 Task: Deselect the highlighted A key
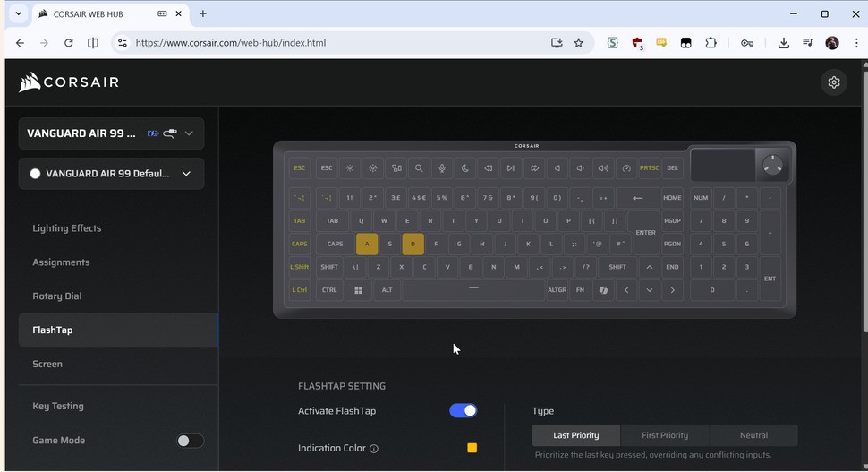click(367, 244)
